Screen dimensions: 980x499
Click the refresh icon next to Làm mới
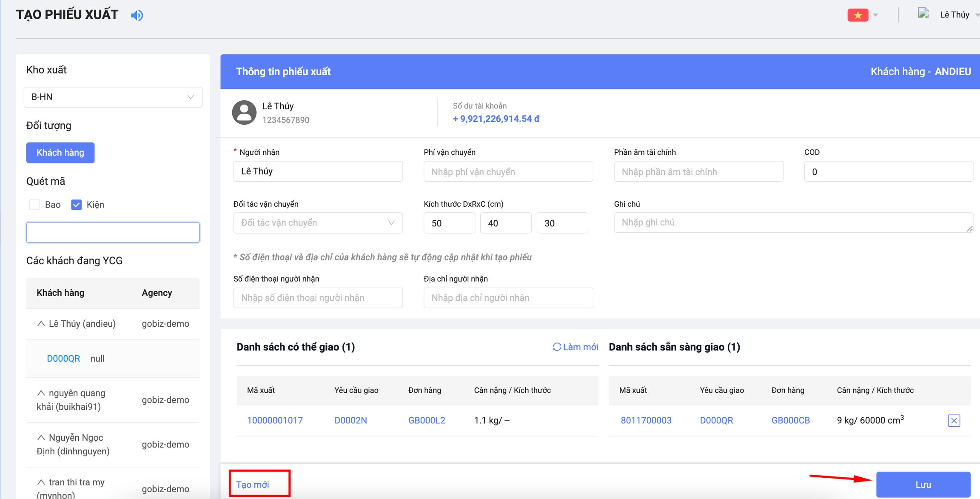click(x=556, y=347)
